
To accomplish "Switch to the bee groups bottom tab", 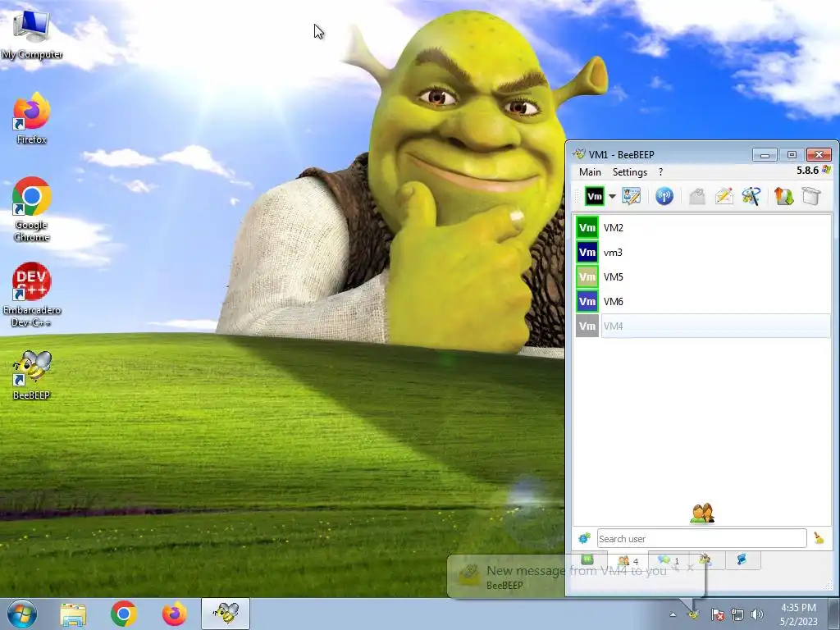I will click(x=705, y=559).
